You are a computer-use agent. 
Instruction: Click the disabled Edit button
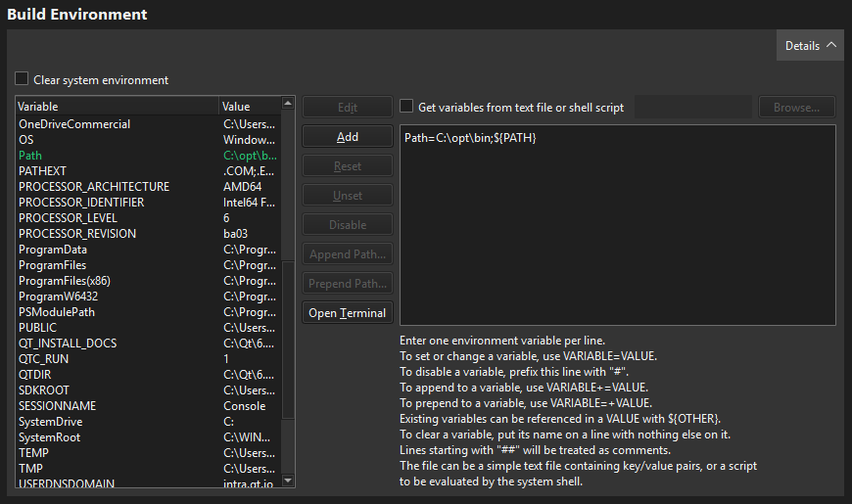click(x=348, y=107)
